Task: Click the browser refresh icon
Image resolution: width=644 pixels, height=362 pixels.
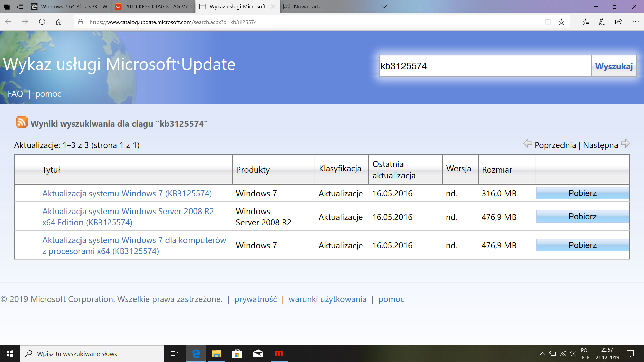Action: point(42,22)
